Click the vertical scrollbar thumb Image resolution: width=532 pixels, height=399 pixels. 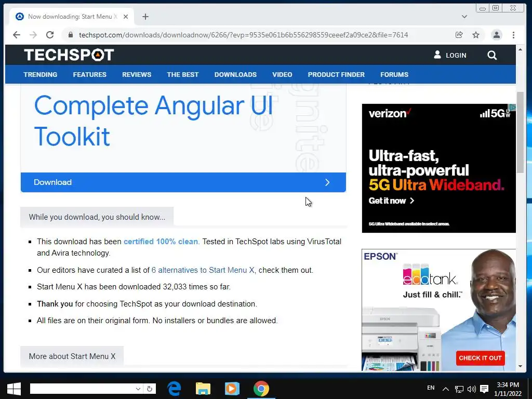520,132
